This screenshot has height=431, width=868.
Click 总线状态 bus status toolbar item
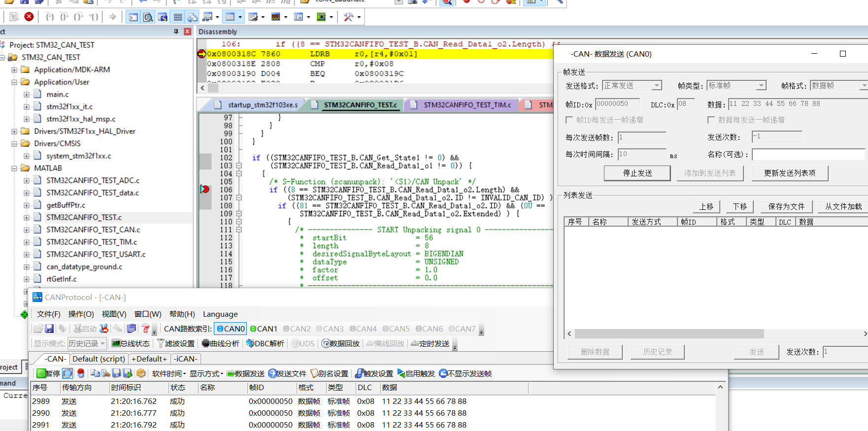[131, 343]
